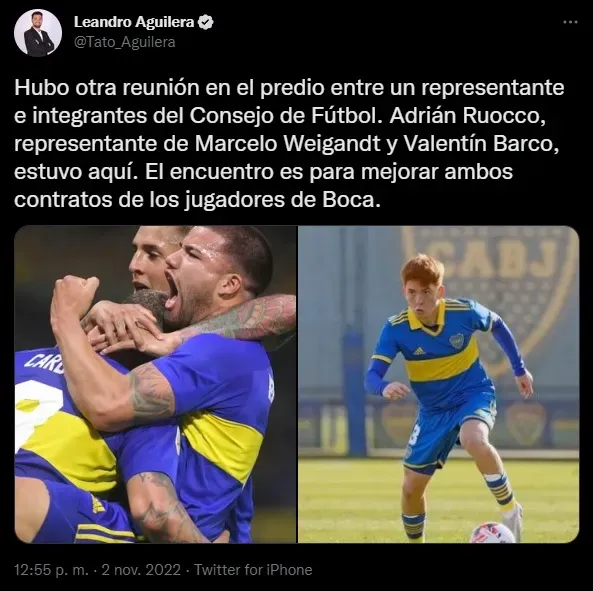Open the 12:55 p. m. timestamp
The height and width of the screenshot is (591, 593).
point(51,570)
